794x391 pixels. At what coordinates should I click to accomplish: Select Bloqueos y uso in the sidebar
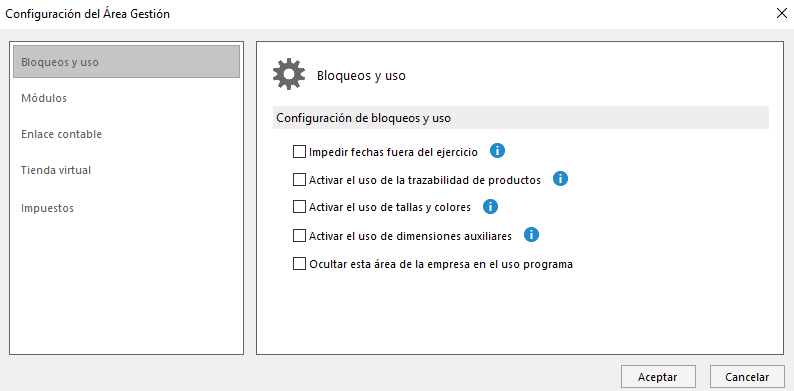pos(126,62)
